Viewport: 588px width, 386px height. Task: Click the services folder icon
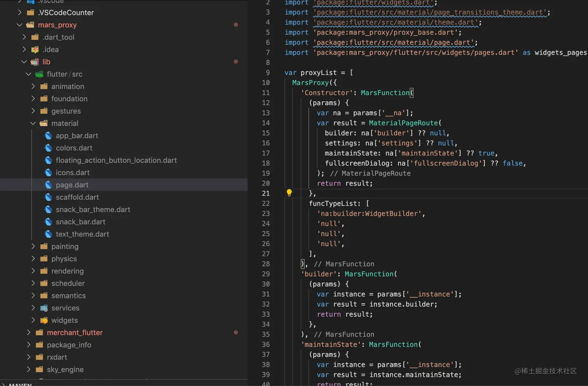(x=44, y=308)
